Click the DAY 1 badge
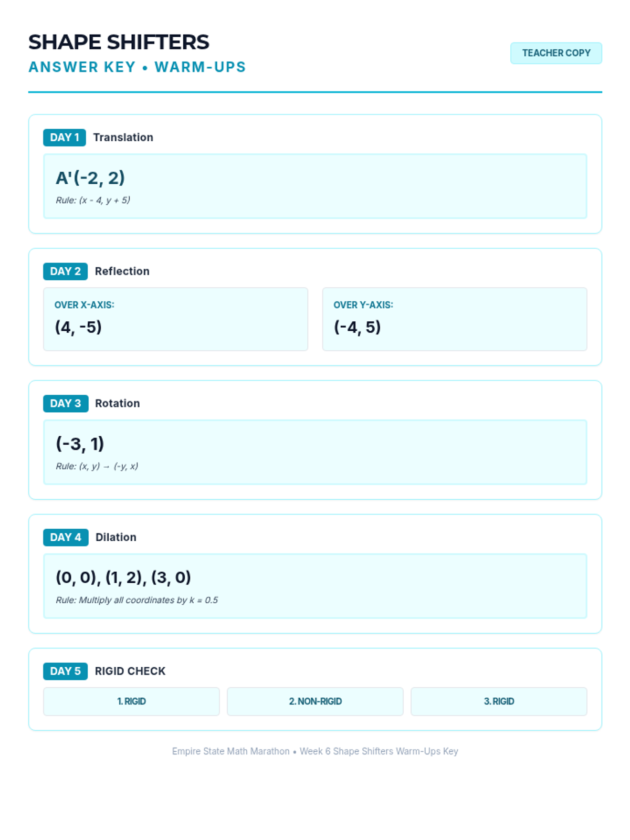This screenshot has width=630, height=840. pyautogui.click(x=64, y=138)
